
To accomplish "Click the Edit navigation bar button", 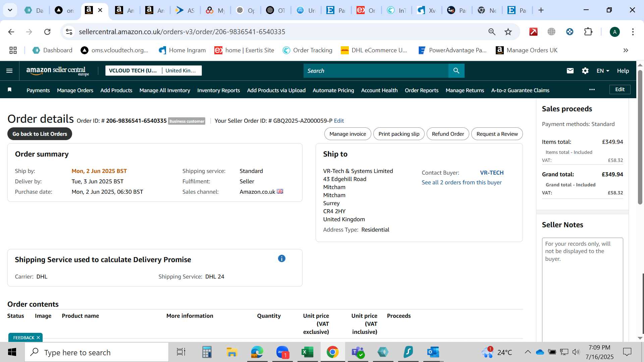I will click(620, 89).
